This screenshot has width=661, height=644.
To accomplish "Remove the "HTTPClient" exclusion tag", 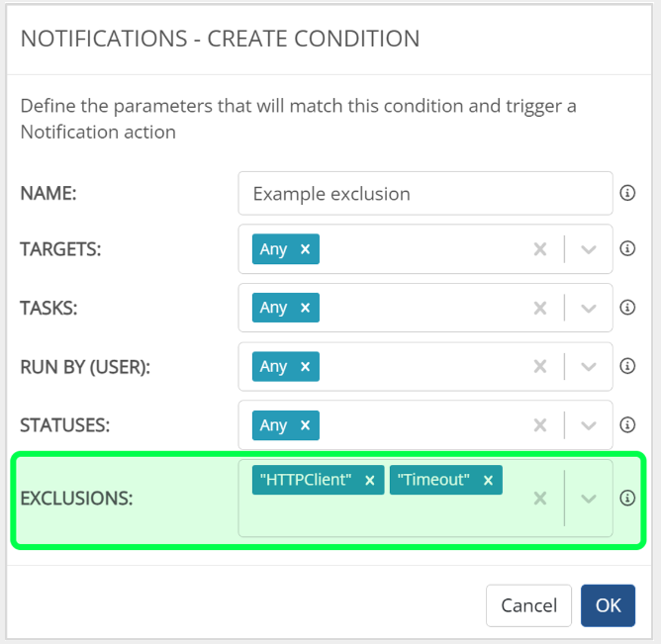I will coord(369,480).
